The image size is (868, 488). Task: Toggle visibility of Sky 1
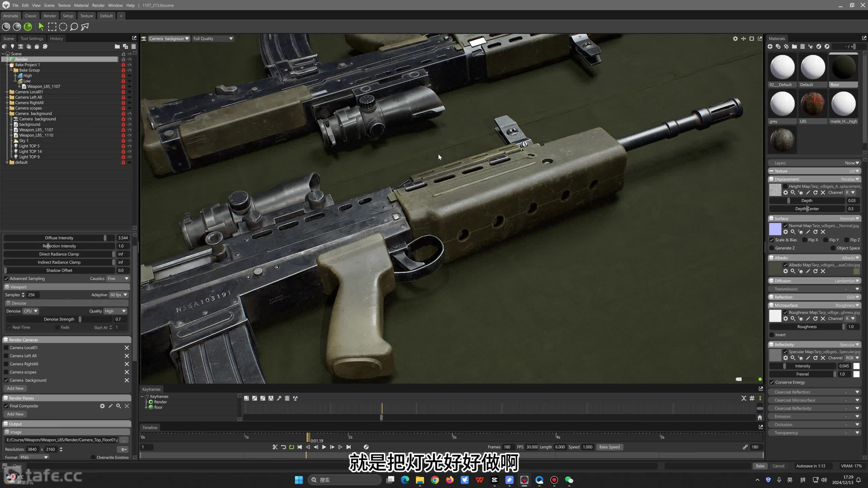tap(129, 141)
